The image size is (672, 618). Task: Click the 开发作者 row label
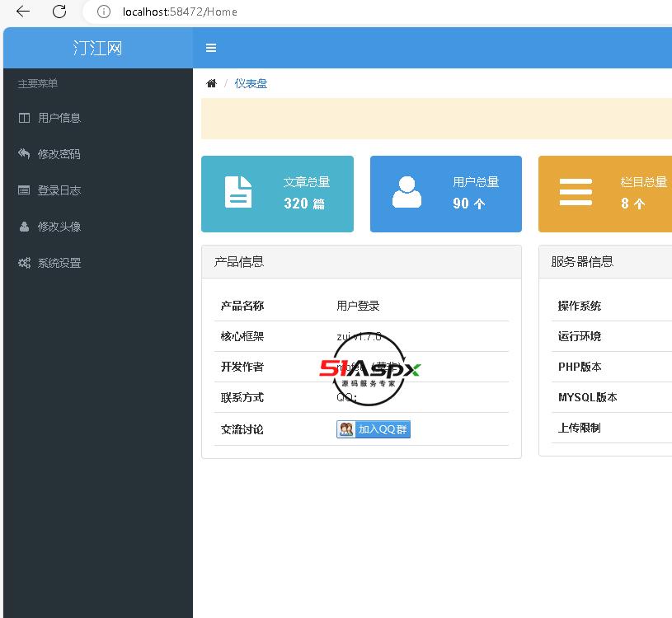242,367
